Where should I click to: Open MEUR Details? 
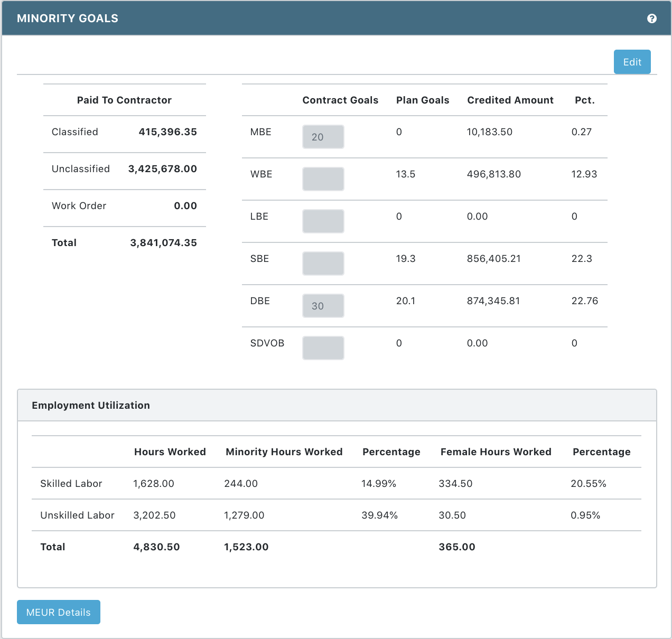[x=59, y=612]
